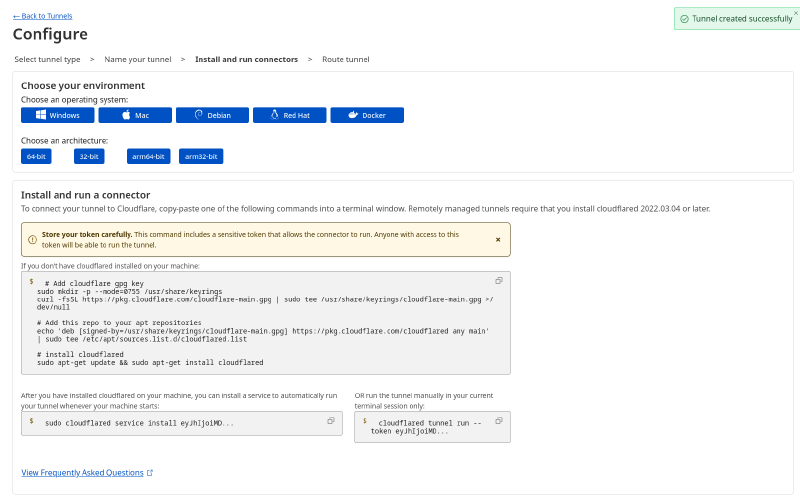The width and height of the screenshot is (800, 501).
Task: Choose the arm64-bit architecture
Action: [x=148, y=156]
